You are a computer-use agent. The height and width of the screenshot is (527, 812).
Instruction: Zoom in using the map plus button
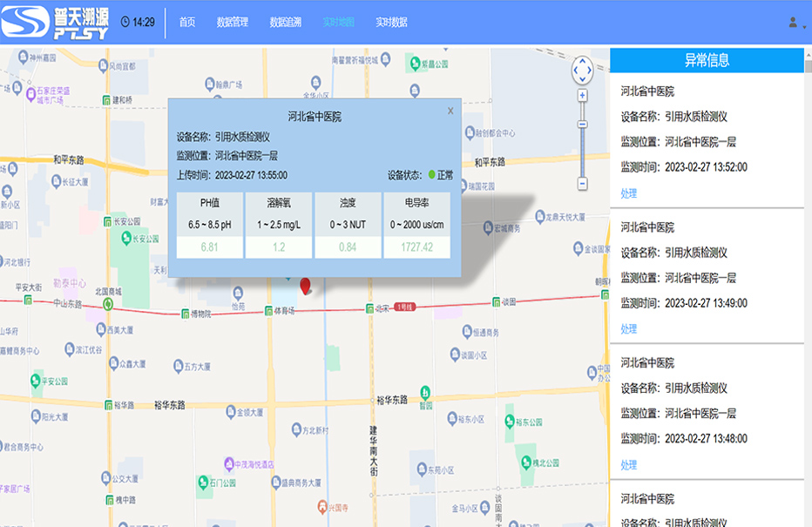click(582, 95)
